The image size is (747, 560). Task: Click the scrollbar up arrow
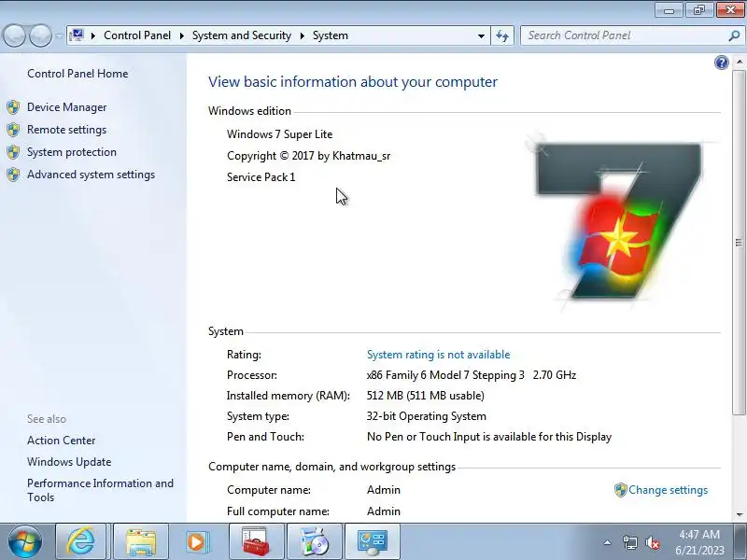pyautogui.click(x=739, y=62)
